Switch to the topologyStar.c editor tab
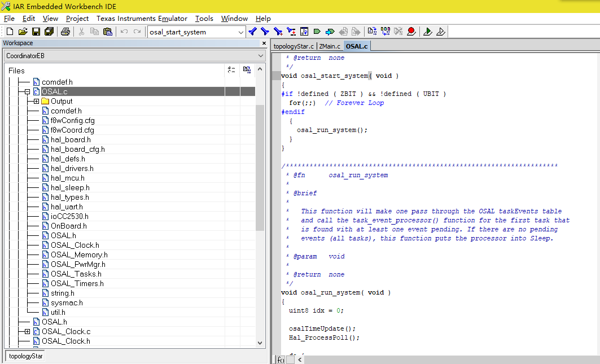Screen dimensions: 600x364 click(293, 46)
